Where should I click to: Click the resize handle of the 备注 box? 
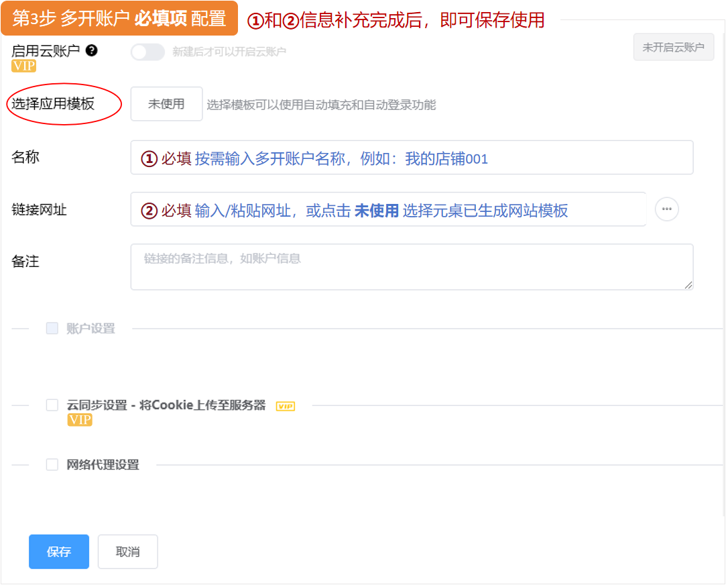688,285
